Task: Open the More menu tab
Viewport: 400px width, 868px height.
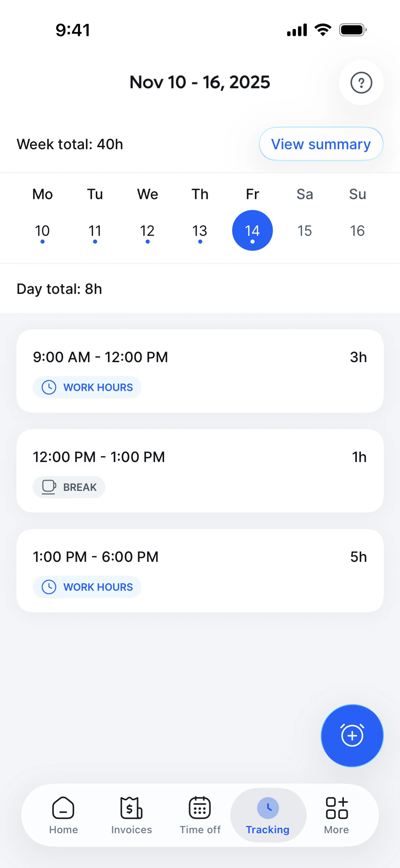Action: coord(336,815)
